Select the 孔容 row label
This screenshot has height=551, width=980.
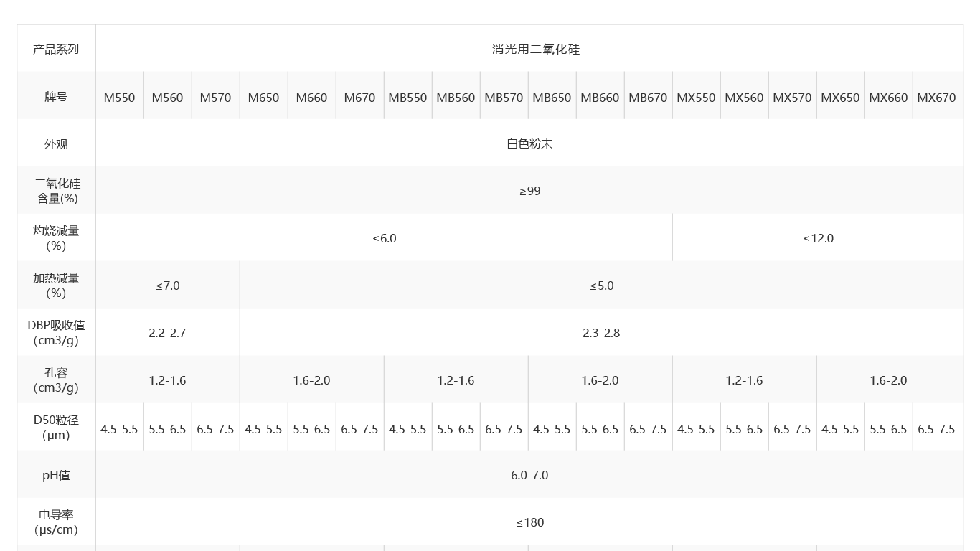click(x=56, y=380)
